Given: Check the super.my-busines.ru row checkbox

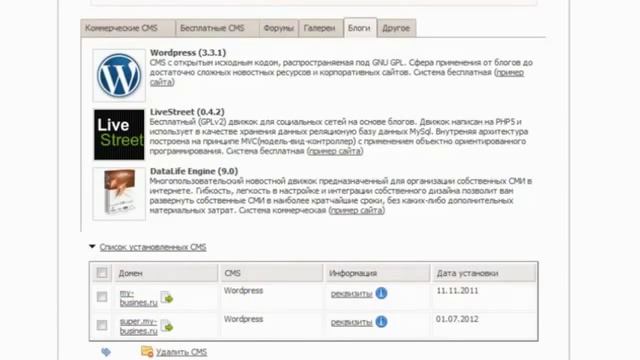Looking at the screenshot, I should pyautogui.click(x=102, y=325).
